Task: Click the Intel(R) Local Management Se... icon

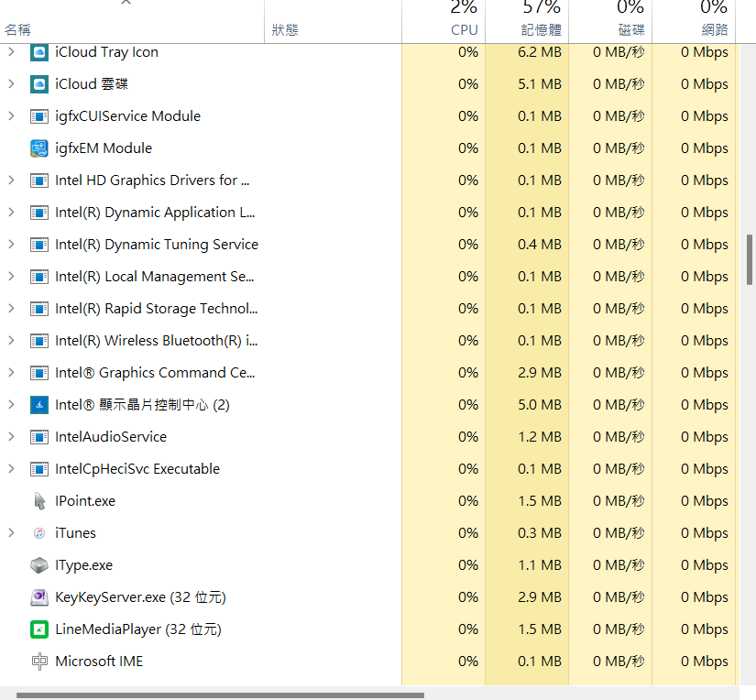Action: tap(39, 277)
